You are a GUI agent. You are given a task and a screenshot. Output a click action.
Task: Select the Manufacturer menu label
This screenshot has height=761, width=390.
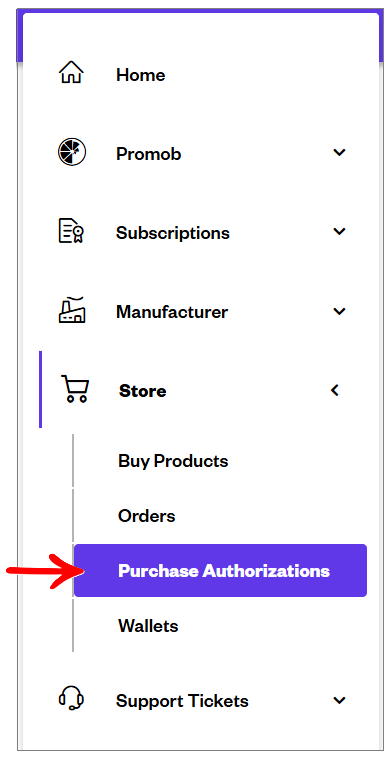172,312
